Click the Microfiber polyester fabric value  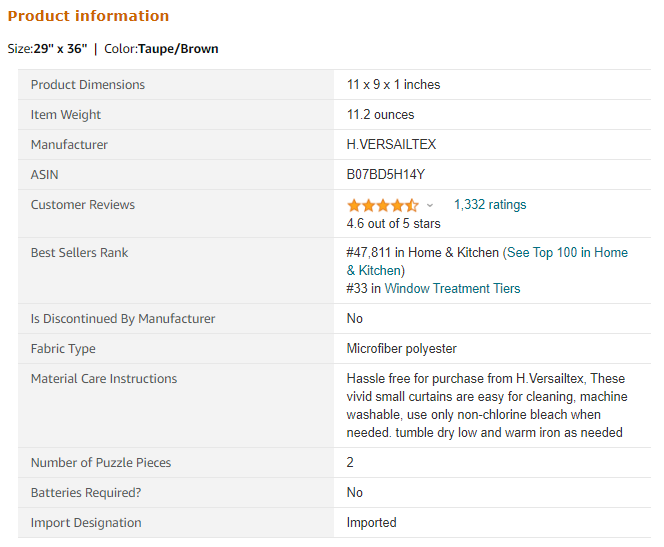tap(401, 349)
